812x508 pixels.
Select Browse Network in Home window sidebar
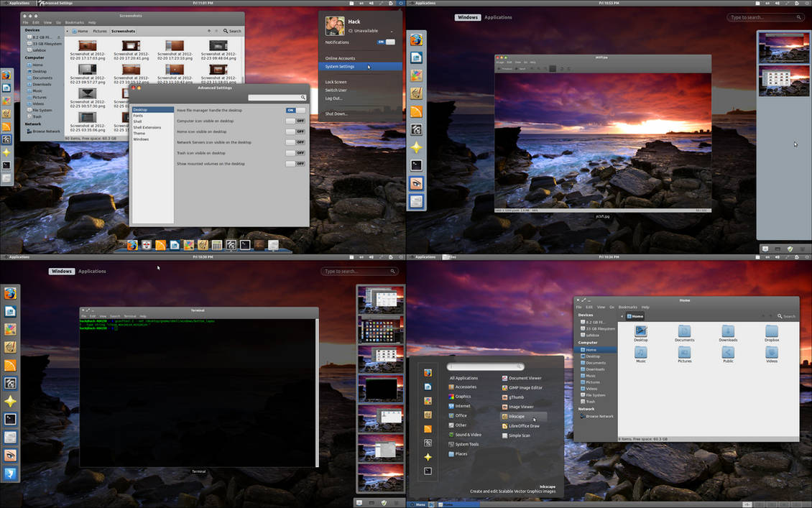(596, 416)
